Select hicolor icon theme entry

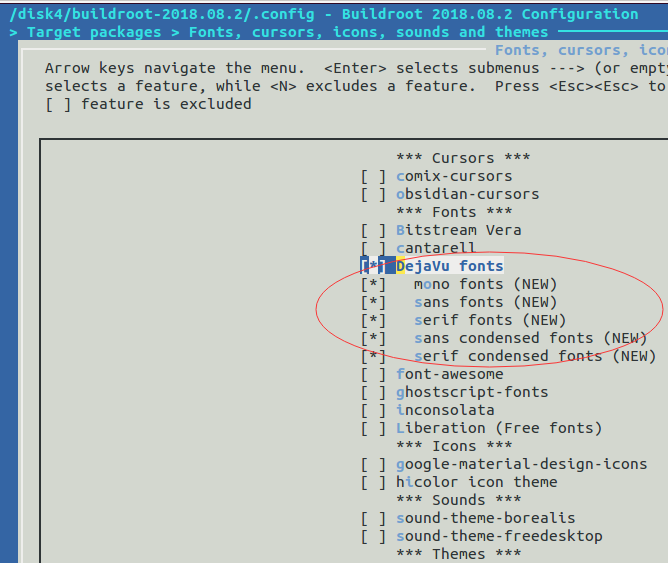pos(477,482)
